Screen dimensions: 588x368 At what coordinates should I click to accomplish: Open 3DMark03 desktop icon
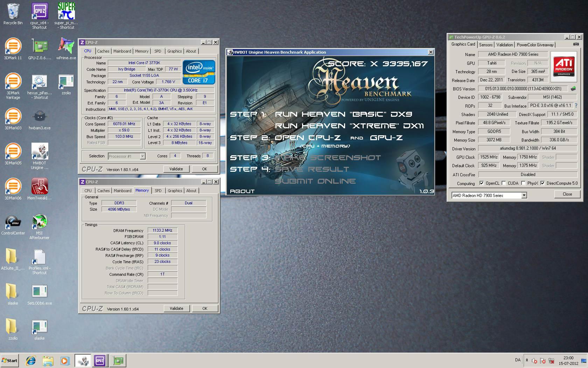13,119
